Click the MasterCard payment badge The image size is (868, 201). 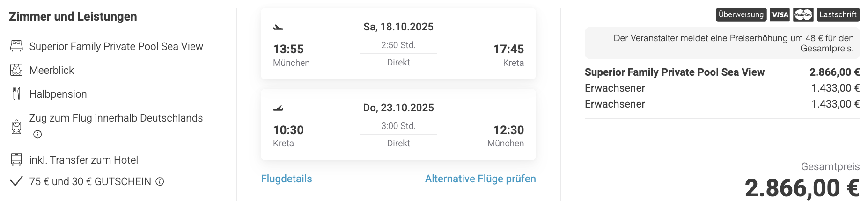803,15
